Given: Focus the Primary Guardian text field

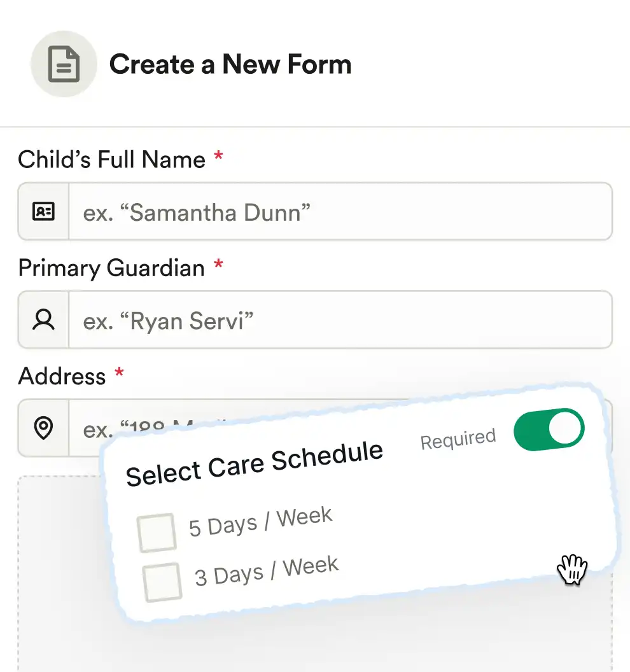Looking at the screenshot, I should 340,319.
